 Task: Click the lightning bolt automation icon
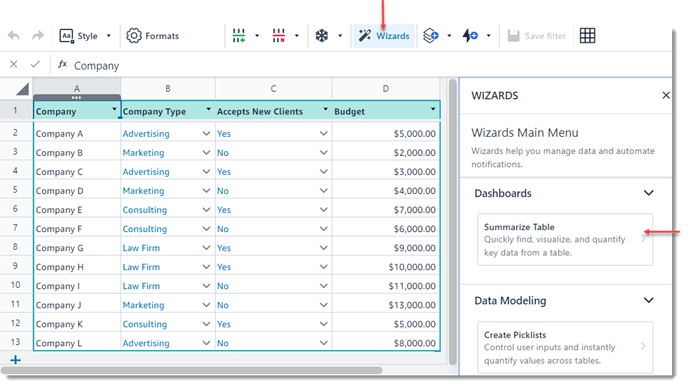tap(470, 36)
